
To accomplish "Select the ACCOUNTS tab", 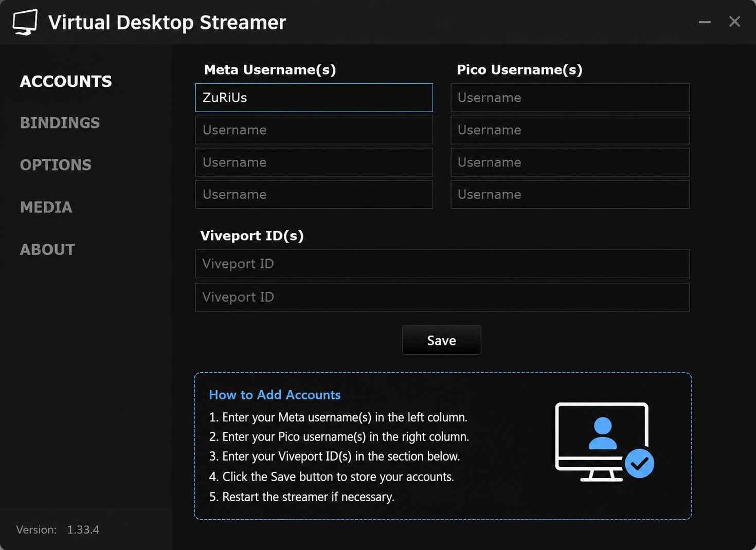I will pyautogui.click(x=66, y=81).
